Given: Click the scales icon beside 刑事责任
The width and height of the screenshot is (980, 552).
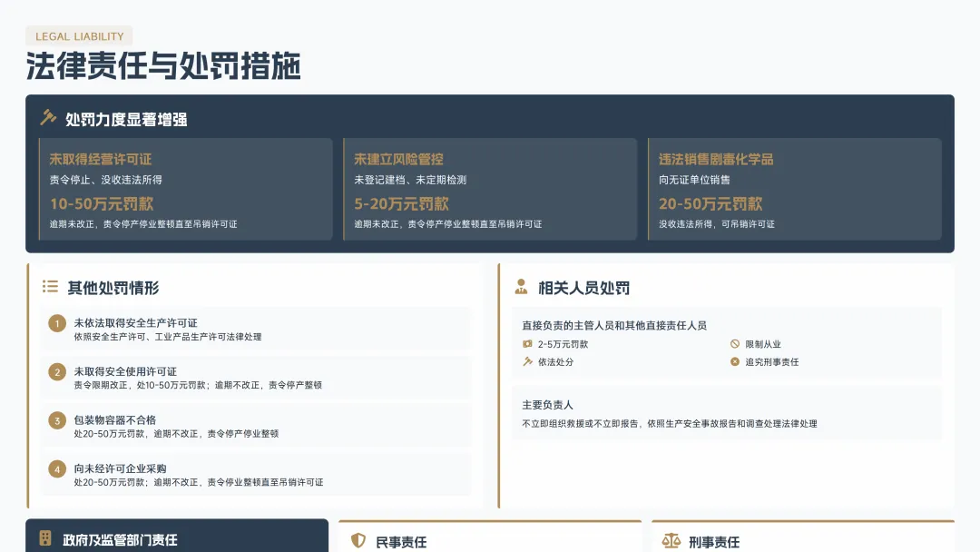Looking at the screenshot, I should pyautogui.click(x=671, y=540).
